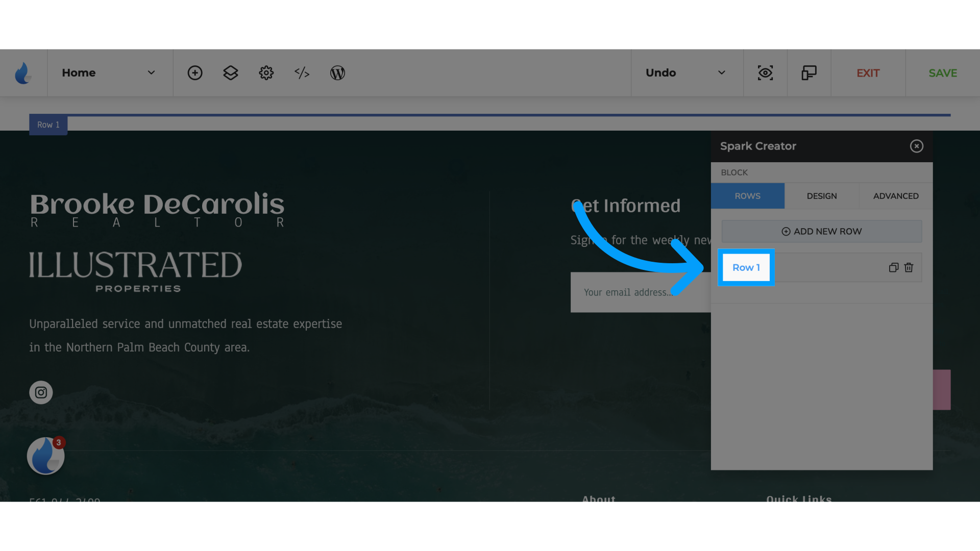Click the responsive devices icon
The width and height of the screenshot is (980, 551).
coord(809,73)
